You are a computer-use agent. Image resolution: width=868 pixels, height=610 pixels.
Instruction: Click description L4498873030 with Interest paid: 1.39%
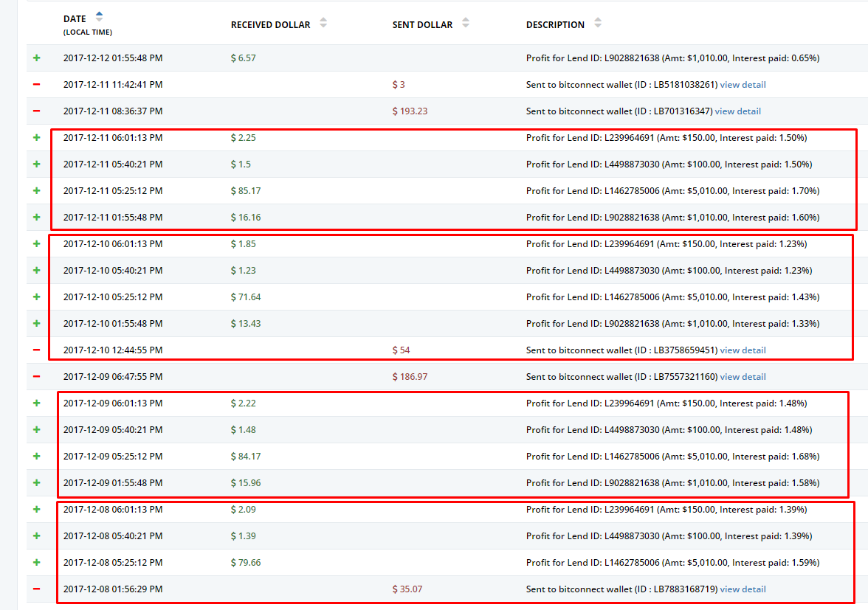pyautogui.click(x=669, y=536)
